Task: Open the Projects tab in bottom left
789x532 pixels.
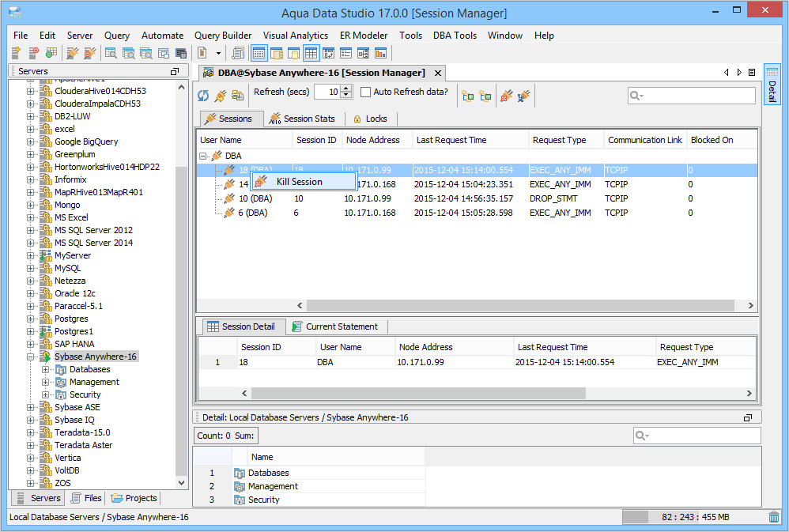Action: click(134, 498)
